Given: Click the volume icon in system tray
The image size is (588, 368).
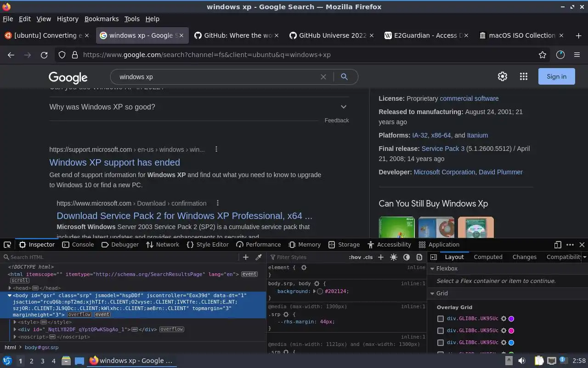Looking at the screenshot, I should coord(522,361).
